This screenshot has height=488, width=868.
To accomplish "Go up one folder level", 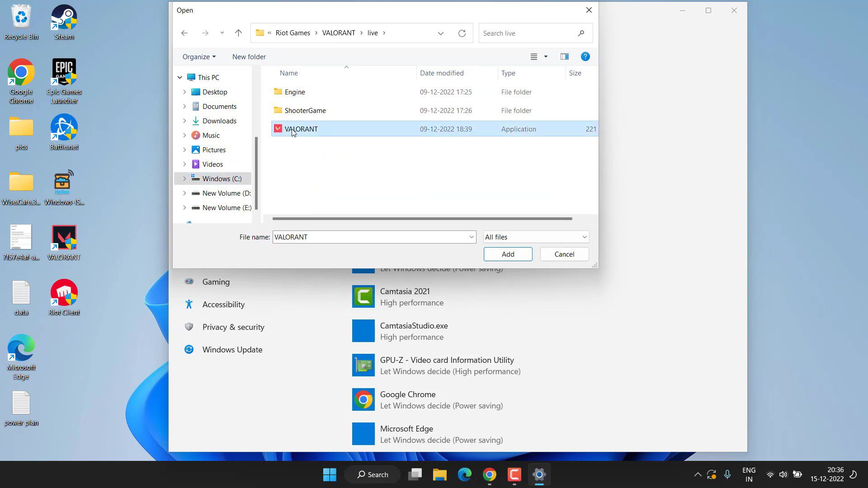I will click(239, 33).
